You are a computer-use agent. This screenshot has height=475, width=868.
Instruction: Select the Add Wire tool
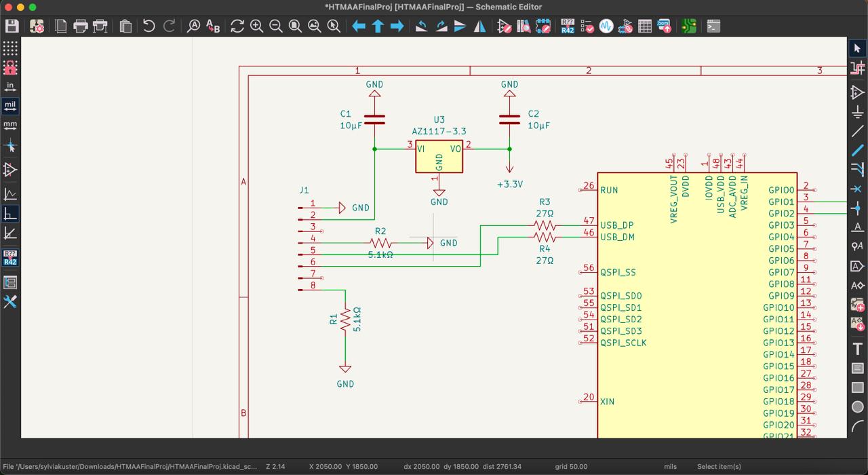pos(857,131)
